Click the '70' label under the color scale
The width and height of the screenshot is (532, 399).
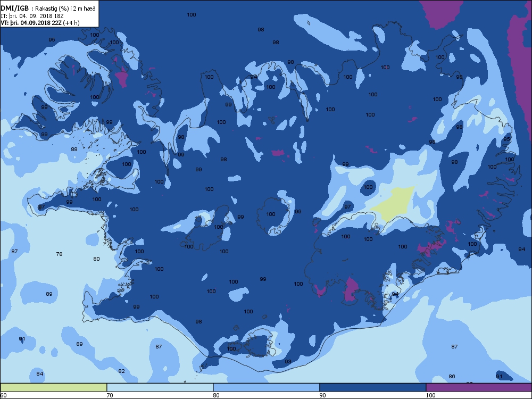110,395
